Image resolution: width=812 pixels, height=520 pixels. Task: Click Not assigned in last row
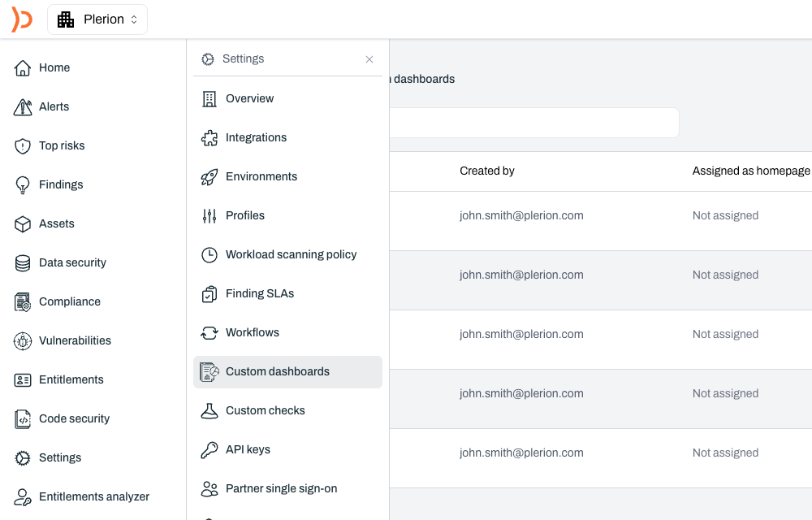click(725, 453)
